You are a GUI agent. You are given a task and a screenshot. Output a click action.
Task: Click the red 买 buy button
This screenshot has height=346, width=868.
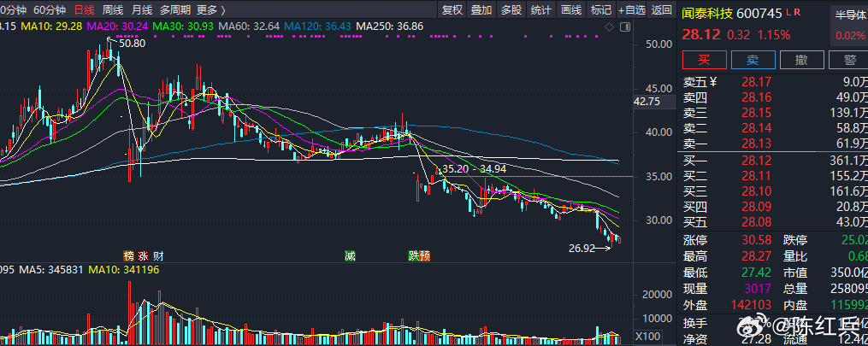click(704, 60)
